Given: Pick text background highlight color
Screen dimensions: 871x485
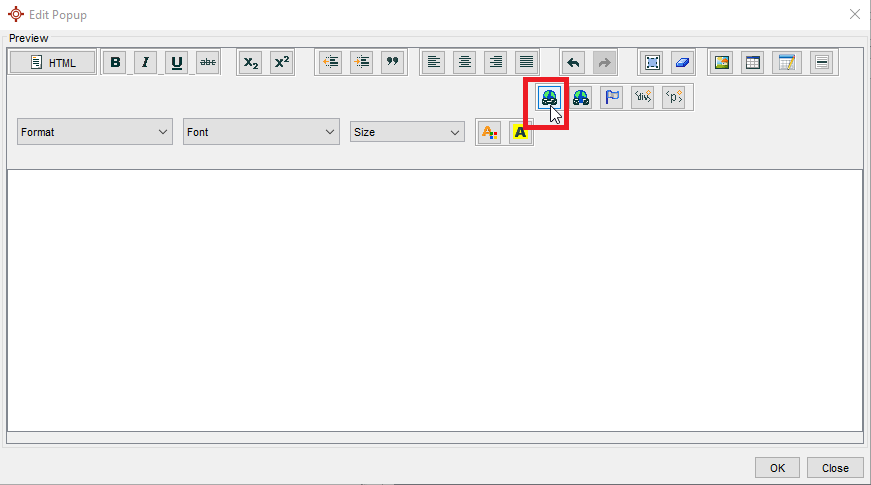Looking at the screenshot, I should 520,132.
